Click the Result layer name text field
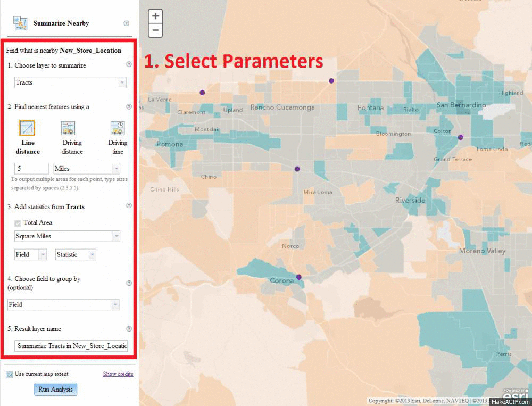Image resolution: width=532 pixels, height=406 pixels. pos(71,346)
